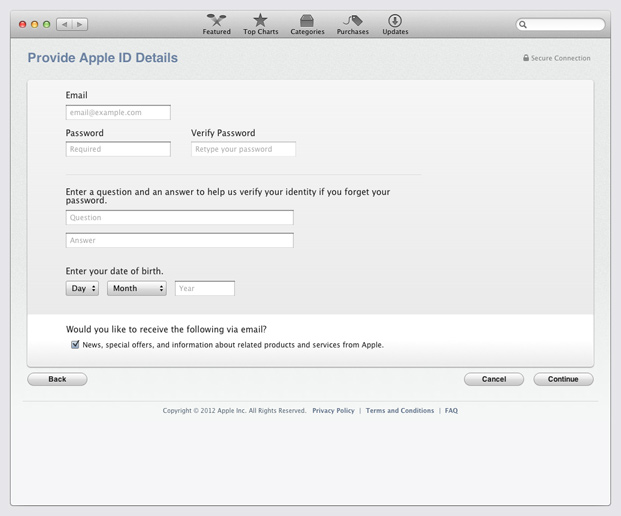The width and height of the screenshot is (621, 516).
Task: Open the Privacy Policy link
Action: pos(333,411)
